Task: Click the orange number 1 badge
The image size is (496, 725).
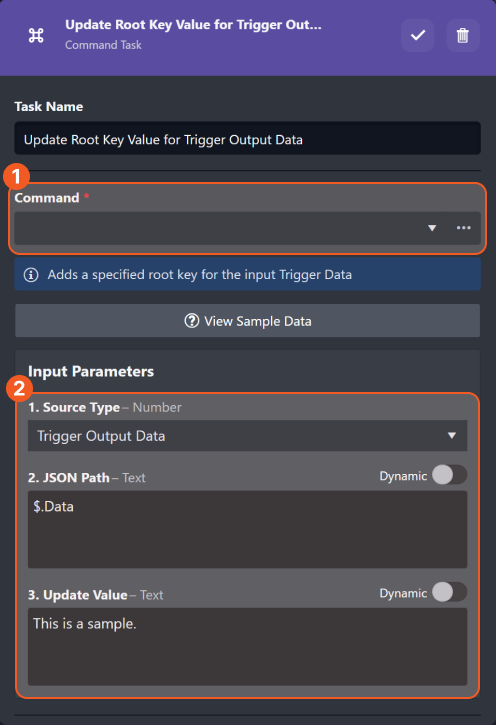Action: tap(17, 176)
